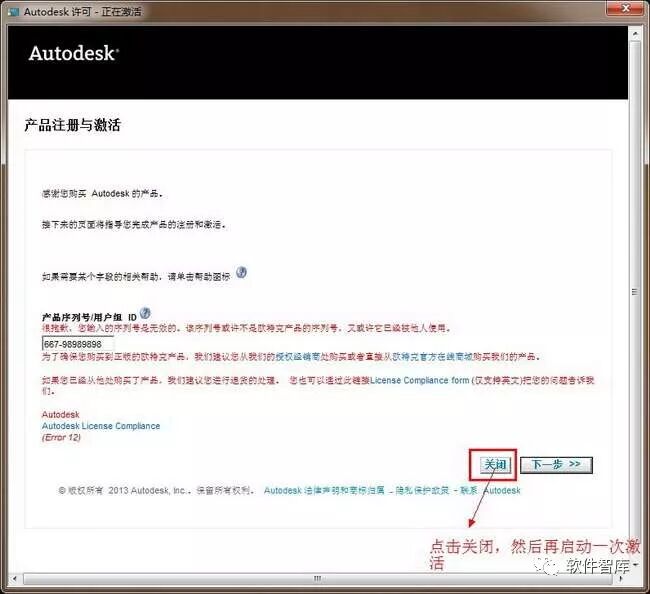Click the horizontal scrollbar right arrow
The image size is (650, 594).
(621, 579)
